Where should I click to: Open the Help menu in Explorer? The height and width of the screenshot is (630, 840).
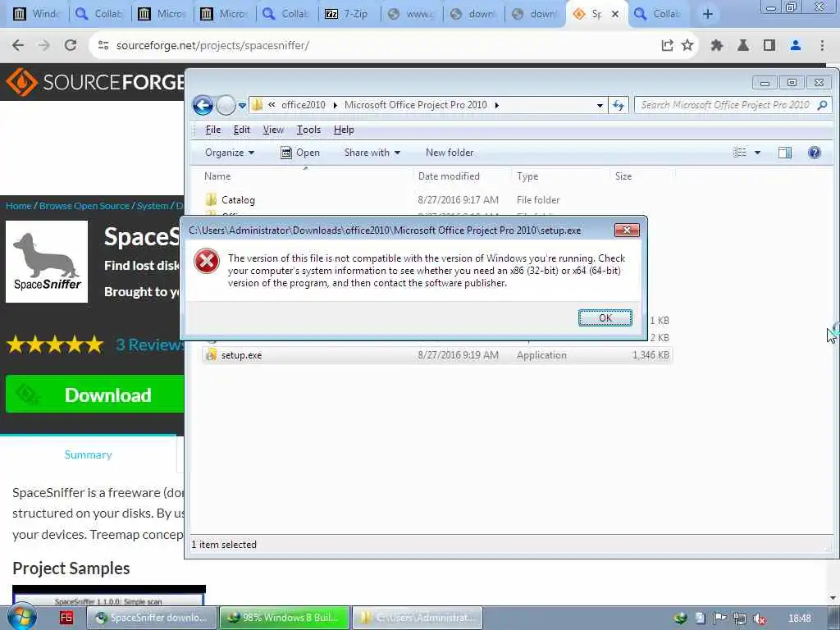click(344, 130)
